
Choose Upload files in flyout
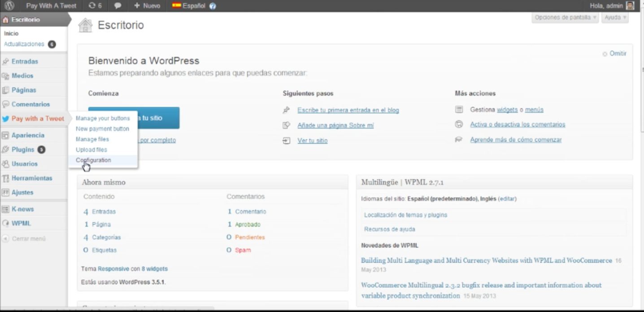click(x=91, y=149)
